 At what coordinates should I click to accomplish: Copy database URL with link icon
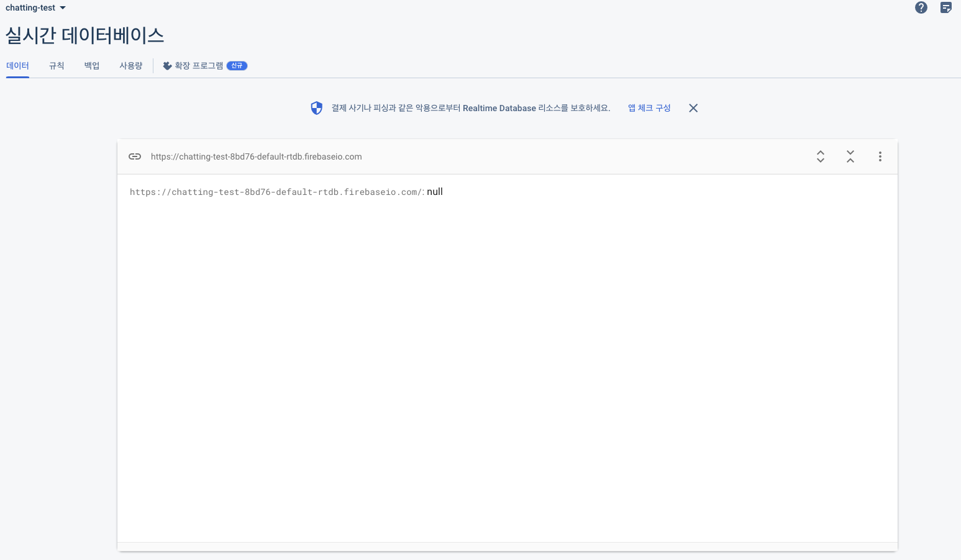click(135, 156)
